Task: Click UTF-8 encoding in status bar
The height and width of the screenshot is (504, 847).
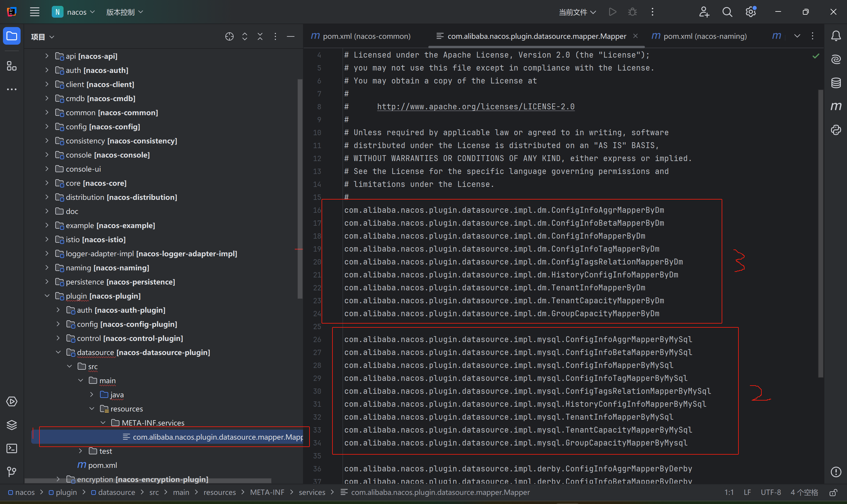Action: pos(771,493)
